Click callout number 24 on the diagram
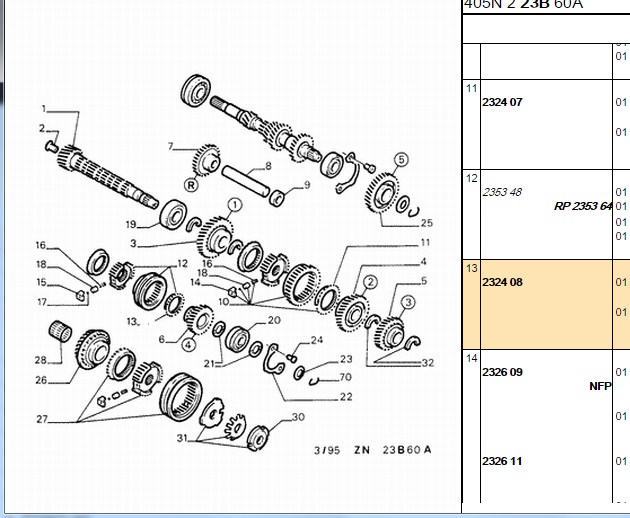Screen dimensions: 630x518 [317, 340]
